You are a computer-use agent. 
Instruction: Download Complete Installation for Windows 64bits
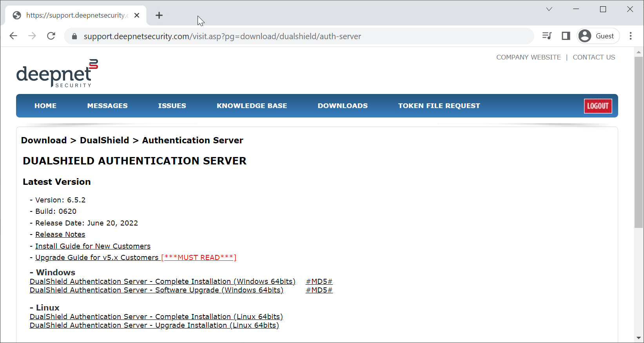click(x=162, y=282)
